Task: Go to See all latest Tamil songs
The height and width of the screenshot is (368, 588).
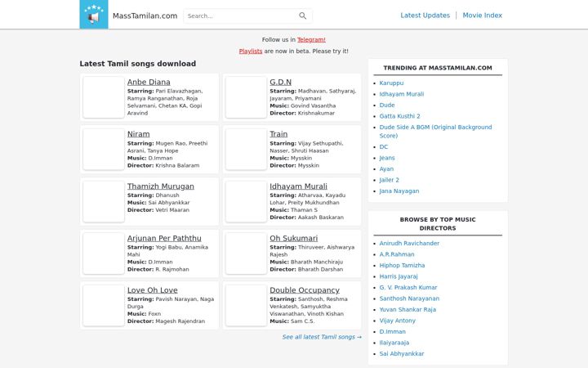Action: coord(322,337)
